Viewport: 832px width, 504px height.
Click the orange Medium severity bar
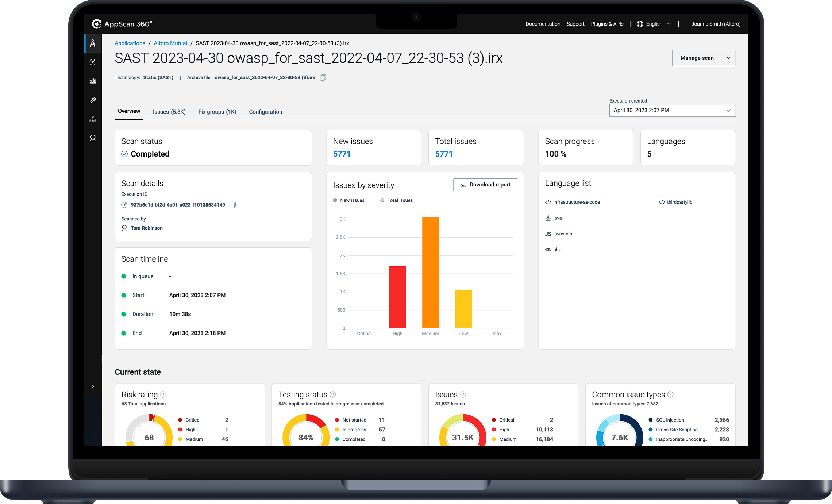tap(430, 272)
